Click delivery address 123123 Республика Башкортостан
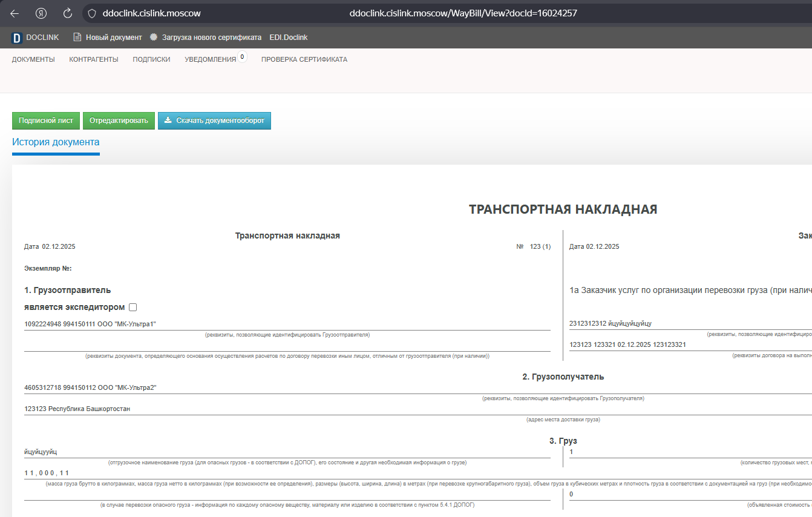This screenshot has width=812, height=517. coord(77,409)
